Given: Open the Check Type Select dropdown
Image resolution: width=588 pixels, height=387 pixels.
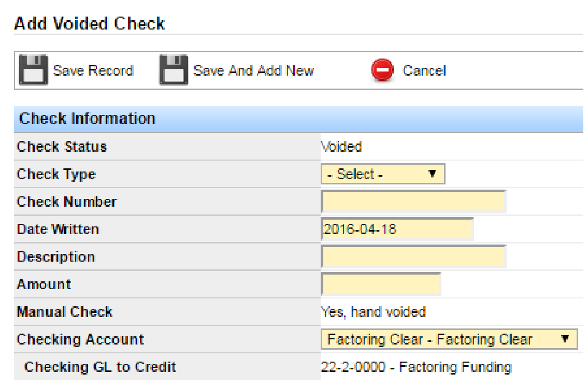Looking at the screenshot, I should coord(383,174).
